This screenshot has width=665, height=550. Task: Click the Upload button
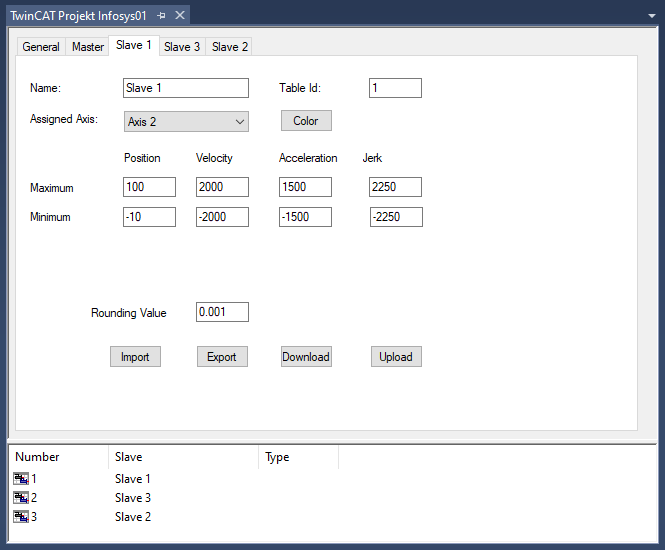396,357
